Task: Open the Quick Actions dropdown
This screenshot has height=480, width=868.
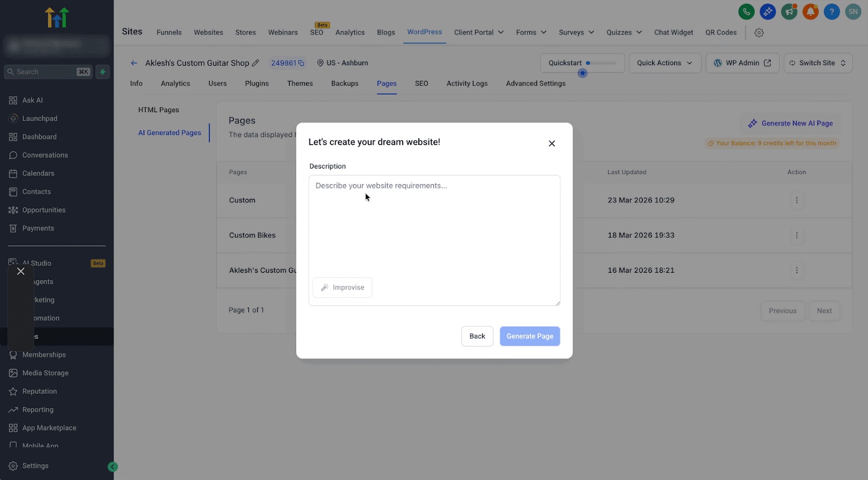Action: tap(665, 63)
